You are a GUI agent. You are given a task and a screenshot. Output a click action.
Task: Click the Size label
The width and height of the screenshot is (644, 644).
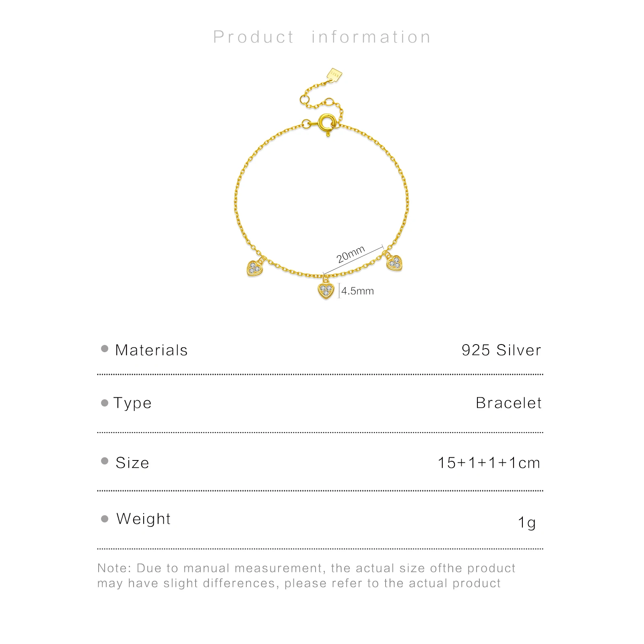(132, 463)
